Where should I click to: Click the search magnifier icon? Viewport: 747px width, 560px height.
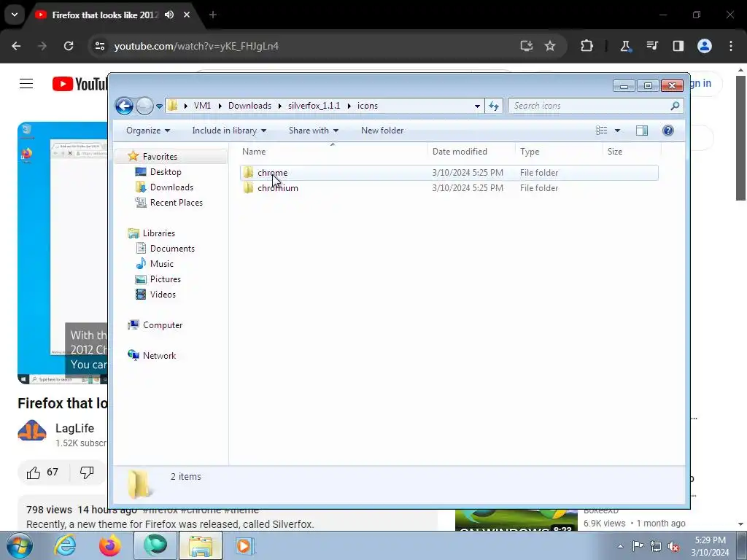(675, 106)
